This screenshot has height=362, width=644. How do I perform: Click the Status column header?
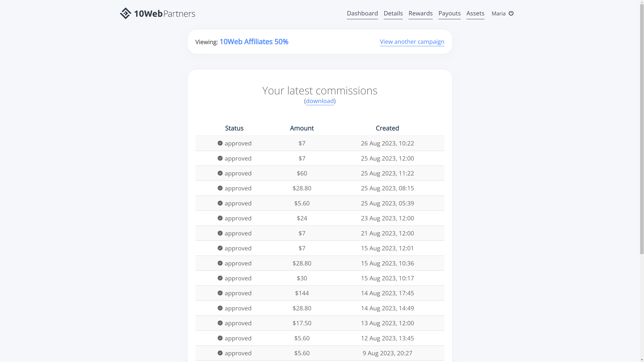[x=234, y=128]
